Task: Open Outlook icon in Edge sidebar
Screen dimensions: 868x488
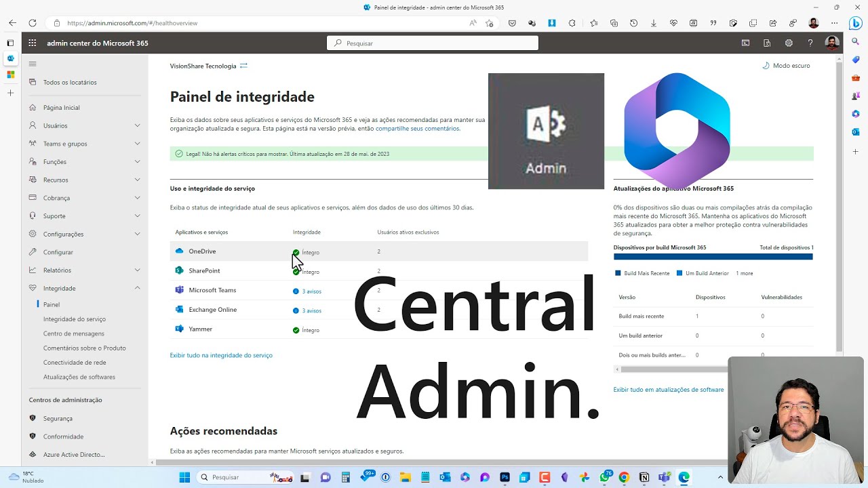Action: click(x=856, y=131)
